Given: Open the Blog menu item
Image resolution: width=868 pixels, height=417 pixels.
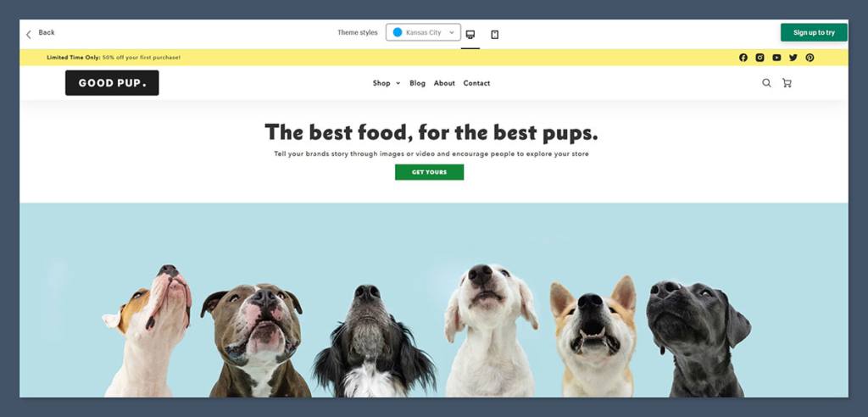Looking at the screenshot, I should click(417, 83).
